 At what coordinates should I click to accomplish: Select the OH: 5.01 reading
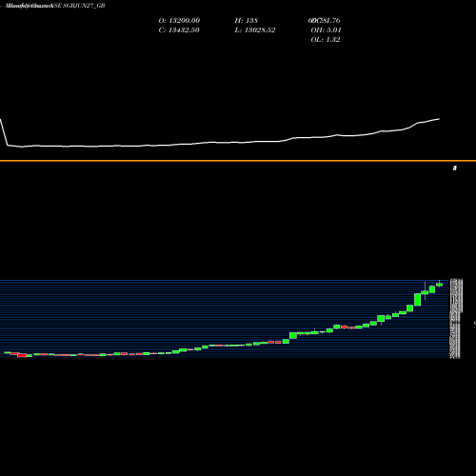(326, 30)
